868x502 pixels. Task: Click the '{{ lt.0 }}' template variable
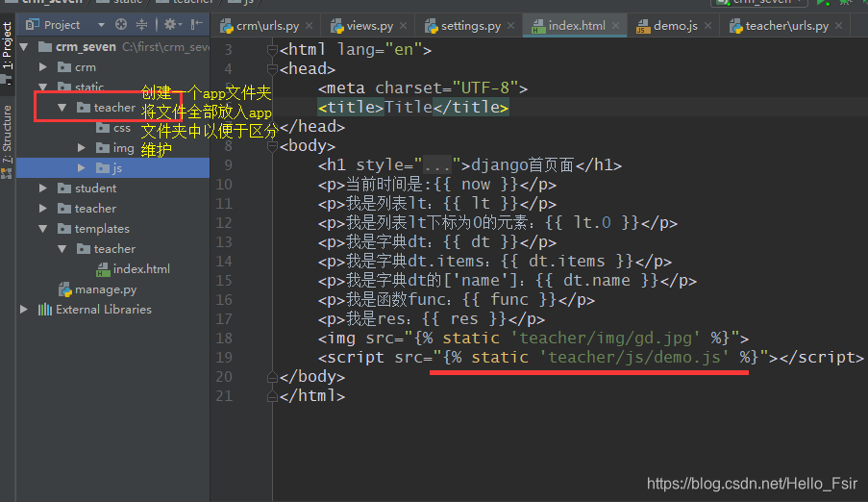pyautogui.click(x=592, y=223)
